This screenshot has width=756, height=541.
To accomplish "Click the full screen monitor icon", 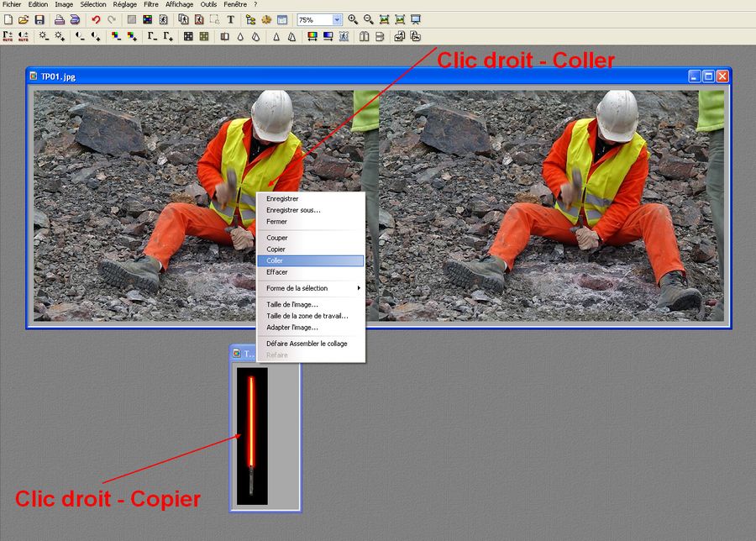I will click(415, 19).
